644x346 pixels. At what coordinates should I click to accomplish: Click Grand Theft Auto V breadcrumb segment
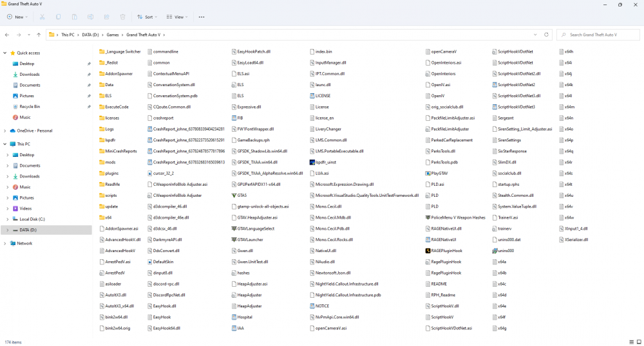[x=144, y=35]
